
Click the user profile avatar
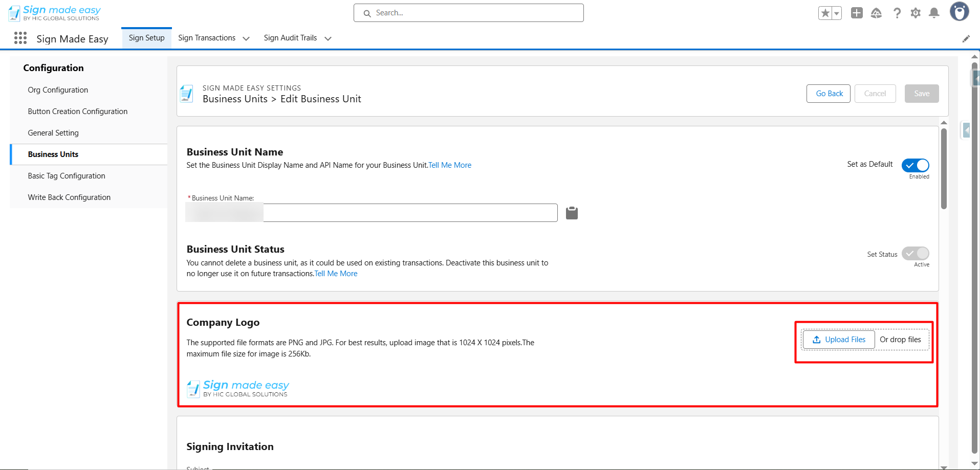point(959,12)
